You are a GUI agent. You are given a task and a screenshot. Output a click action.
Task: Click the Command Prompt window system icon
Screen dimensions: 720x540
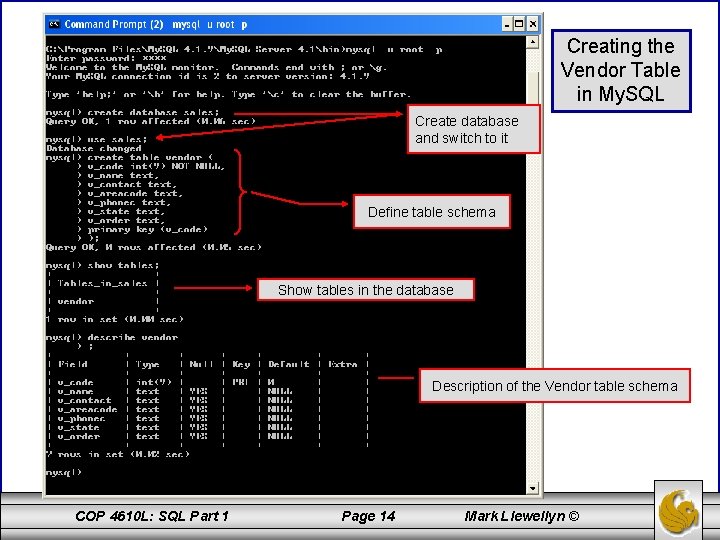click(54, 24)
